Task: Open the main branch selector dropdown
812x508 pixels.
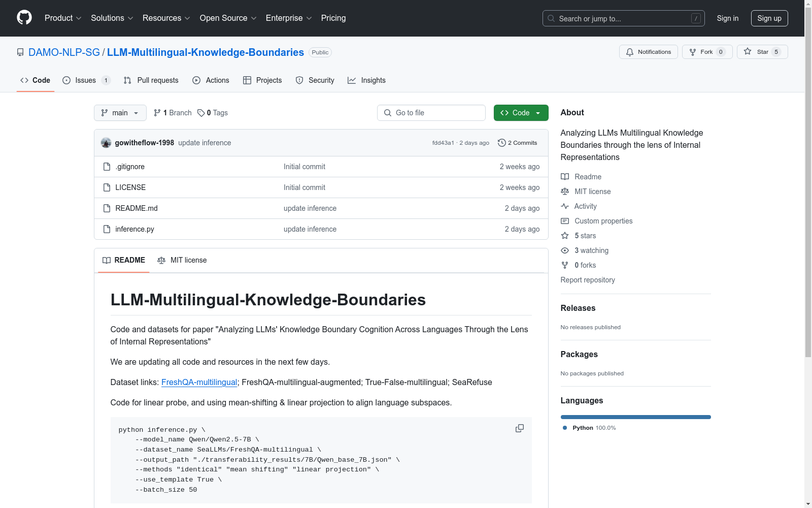Action: click(x=120, y=113)
